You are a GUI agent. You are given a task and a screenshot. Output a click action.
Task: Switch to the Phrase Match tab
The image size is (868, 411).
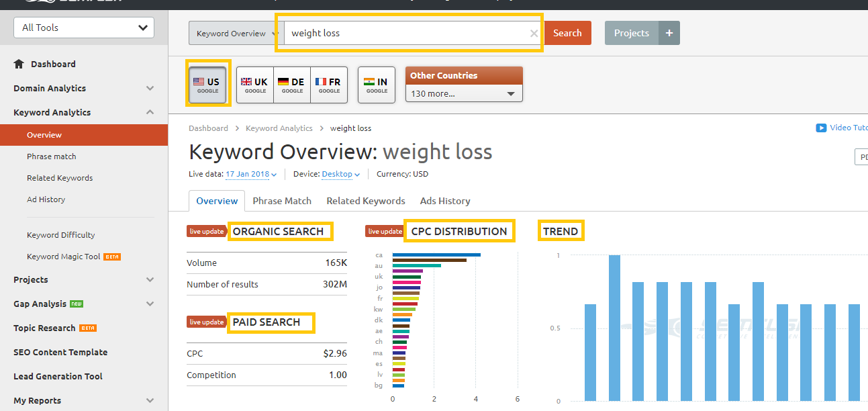point(282,201)
